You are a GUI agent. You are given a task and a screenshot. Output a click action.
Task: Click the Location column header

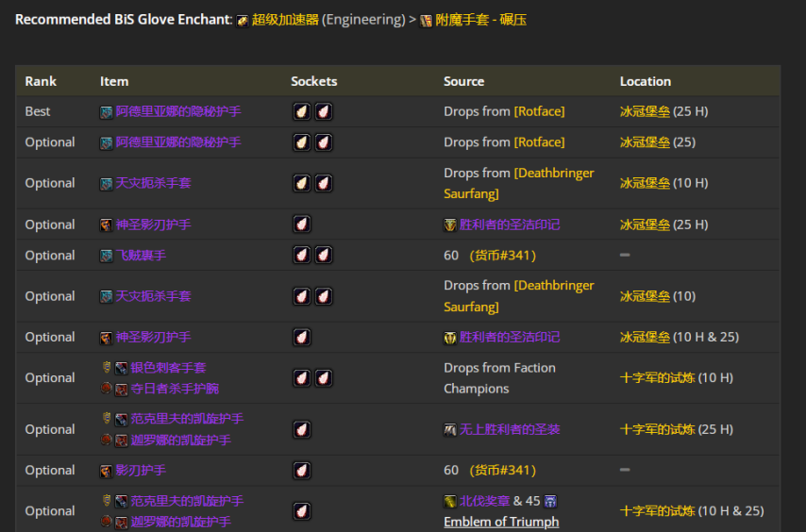[645, 82]
